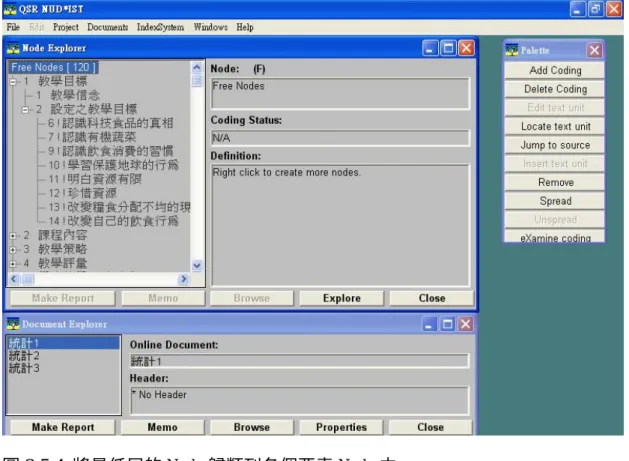Minimize the Document Explorer window
Screen dimensions: 629x461
coord(430,324)
